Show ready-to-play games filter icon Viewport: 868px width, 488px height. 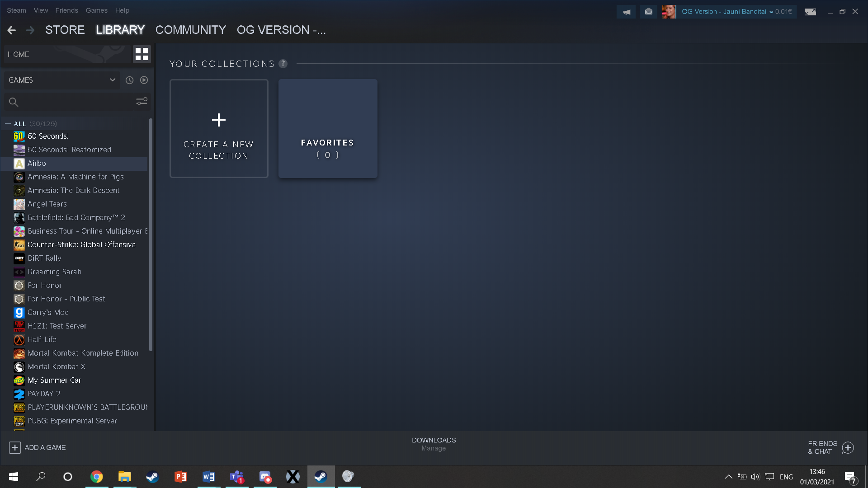[144, 80]
